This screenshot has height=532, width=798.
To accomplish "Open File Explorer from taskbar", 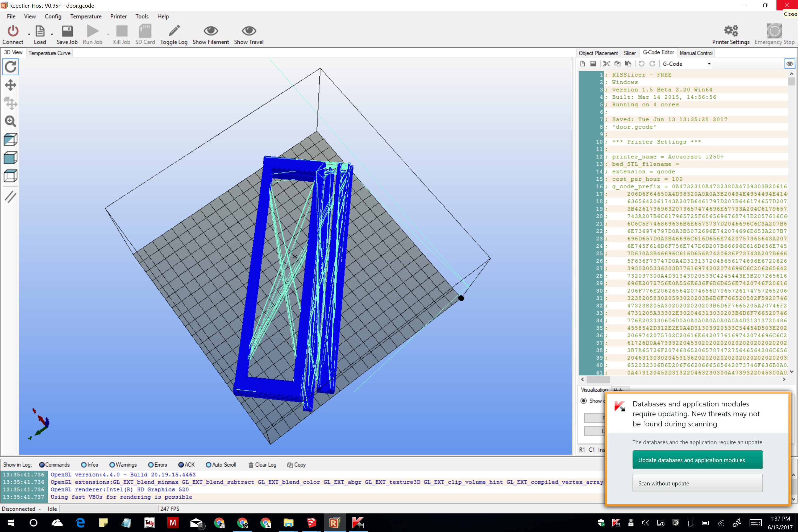I will (x=288, y=523).
